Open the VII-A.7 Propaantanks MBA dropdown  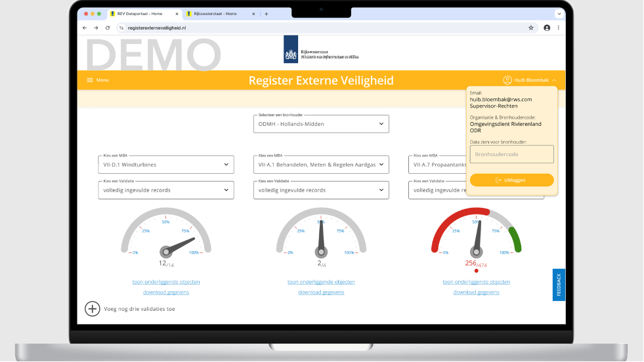point(437,165)
